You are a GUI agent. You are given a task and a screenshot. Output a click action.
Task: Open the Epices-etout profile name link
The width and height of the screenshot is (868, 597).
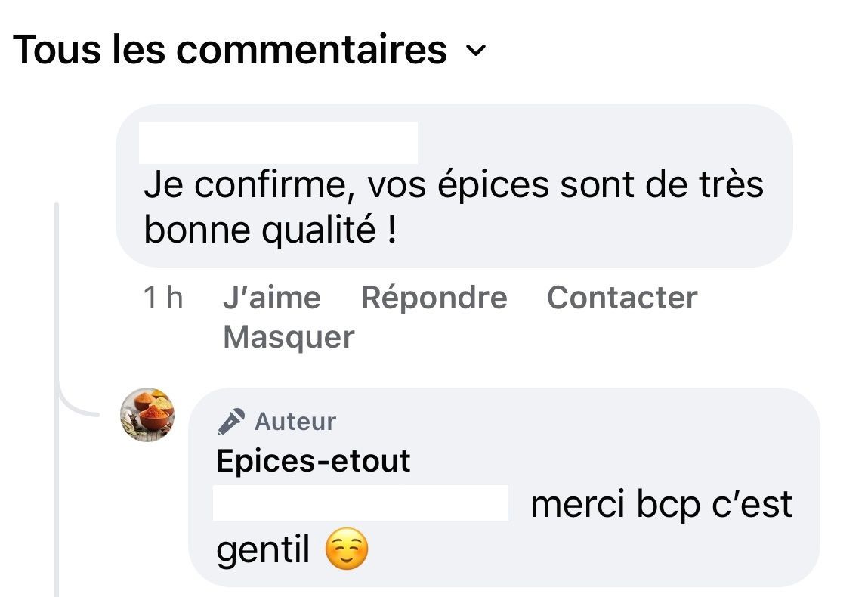(x=314, y=460)
